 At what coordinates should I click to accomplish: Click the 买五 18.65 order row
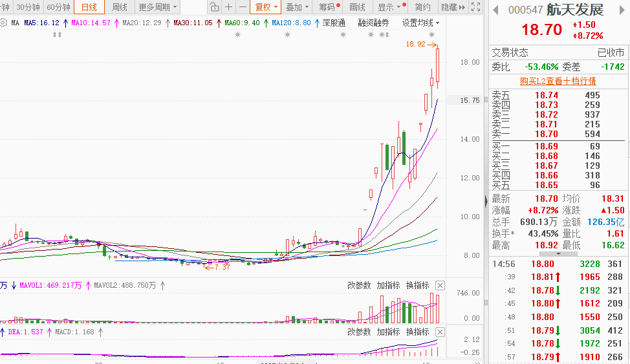pyautogui.click(x=558, y=185)
